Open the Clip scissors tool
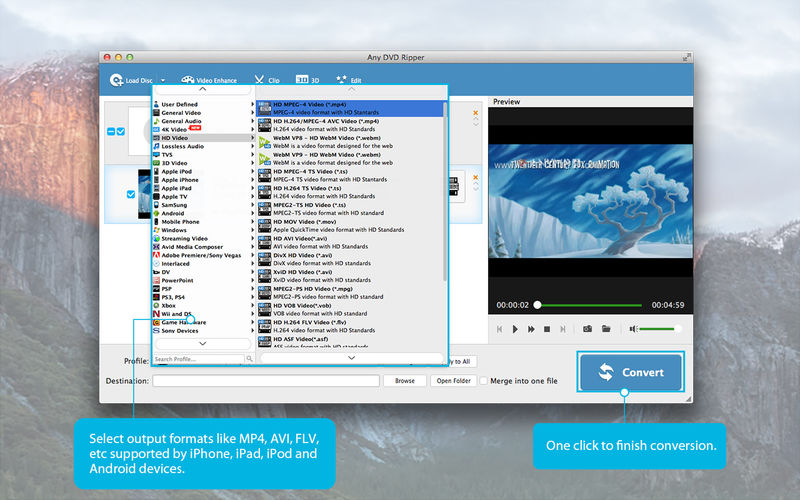This screenshot has width=800, height=500. pyautogui.click(x=267, y=80)
